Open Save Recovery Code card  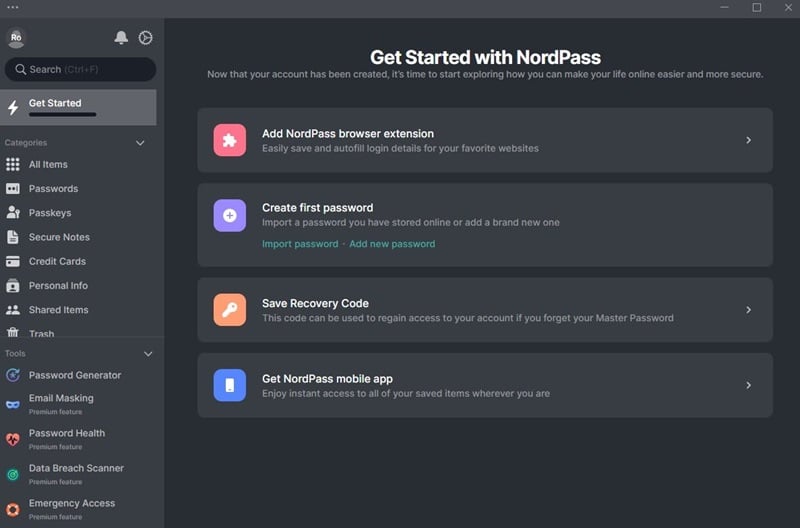pyautogui.click(x=485, y=310)
